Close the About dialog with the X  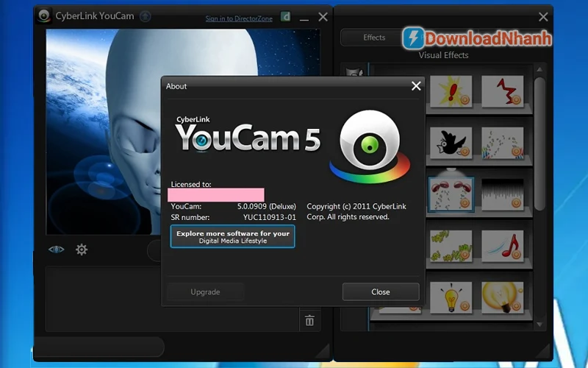pos(416,86)
